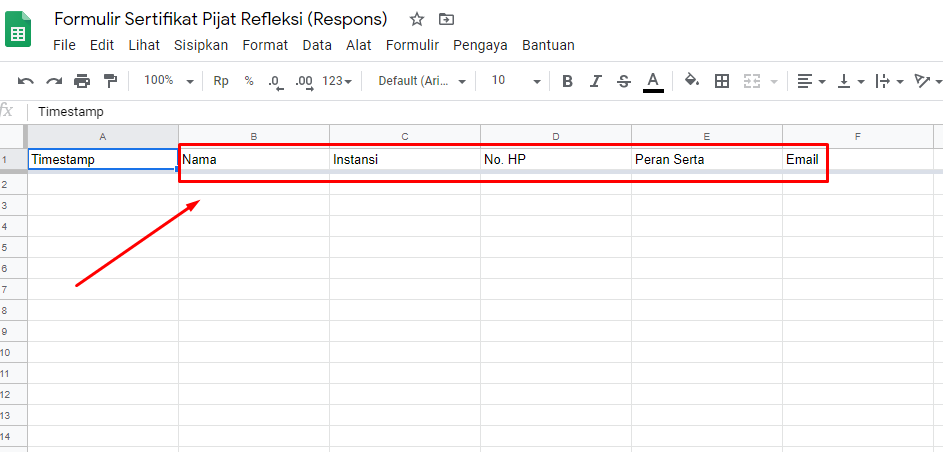Select column B header
The height and width of the screenshot is (452, 943).
coord(254,136)
